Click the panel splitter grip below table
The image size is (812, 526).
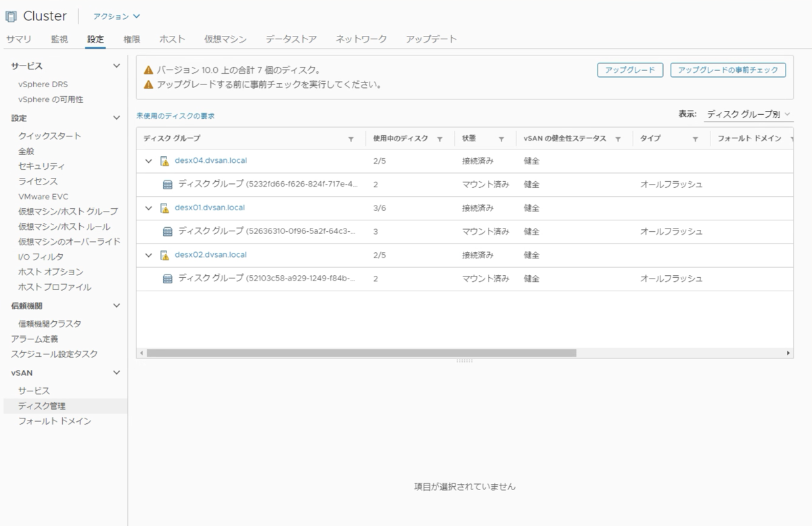point(464,361)
